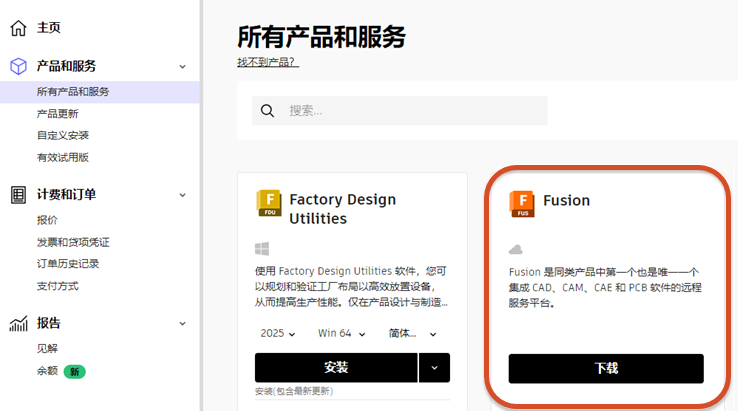Go to 主页 in the sidebar

[49, 28]
